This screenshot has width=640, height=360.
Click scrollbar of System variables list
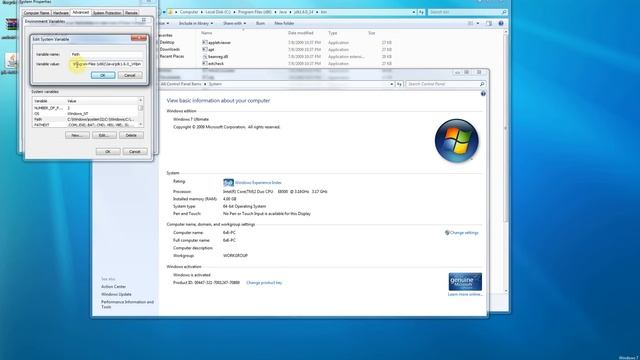140,112
